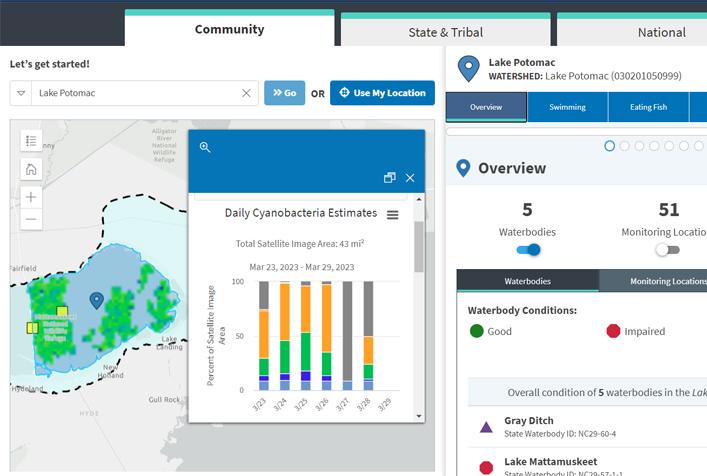Open the Swimming tab
This screenshot has height=476, width=707.
click(567, 107)
